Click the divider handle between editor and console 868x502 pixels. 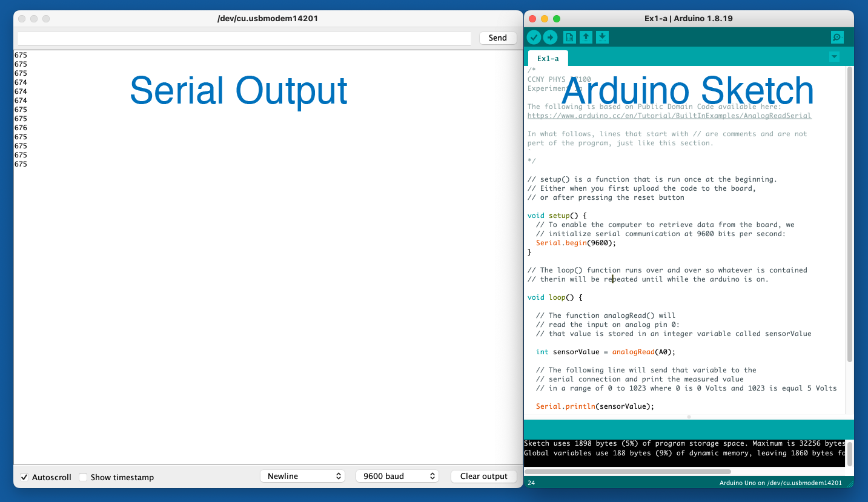coord(689,417)
